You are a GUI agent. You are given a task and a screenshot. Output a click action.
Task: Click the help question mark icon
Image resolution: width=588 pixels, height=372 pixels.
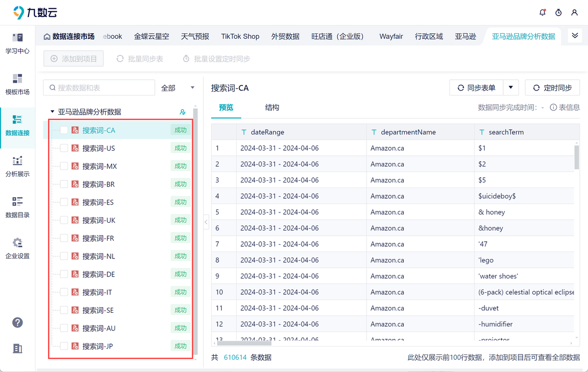[x=18, y=323]
